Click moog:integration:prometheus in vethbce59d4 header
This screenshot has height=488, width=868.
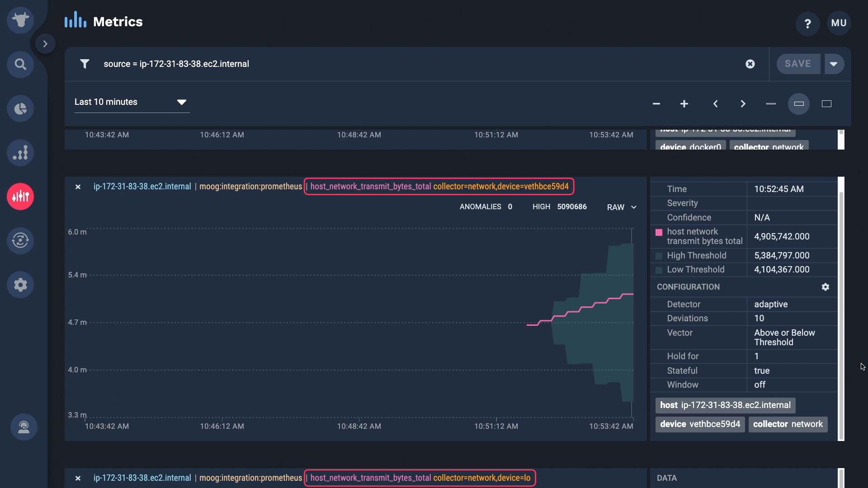click(x=250, y=186)
